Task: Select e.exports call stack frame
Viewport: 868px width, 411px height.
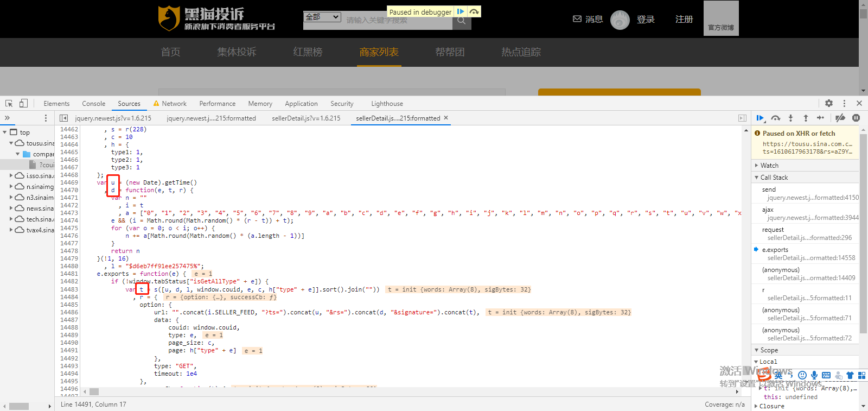Action: [805, 254]
